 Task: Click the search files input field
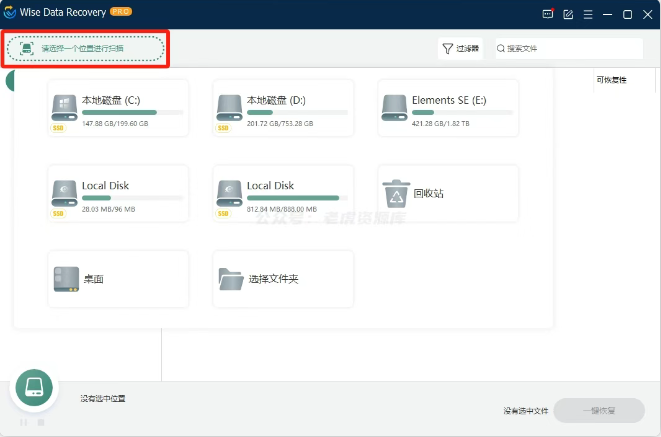pyautogui.click(x=570, y=48)
